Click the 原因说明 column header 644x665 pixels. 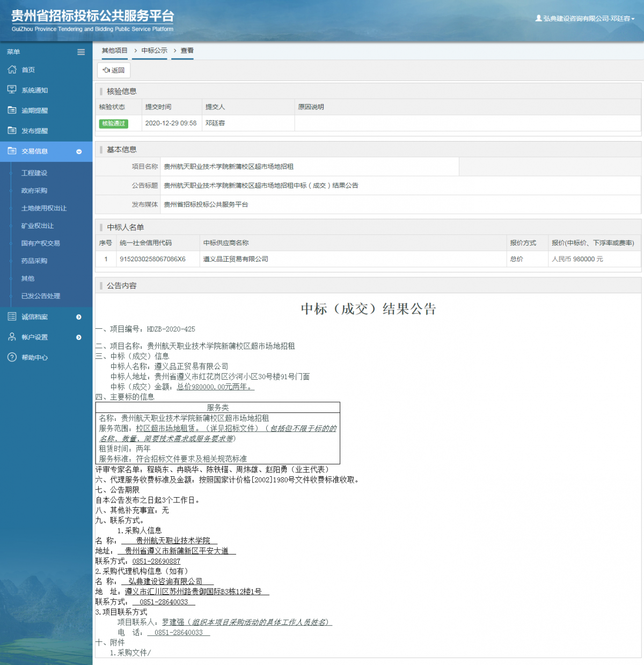311,107
